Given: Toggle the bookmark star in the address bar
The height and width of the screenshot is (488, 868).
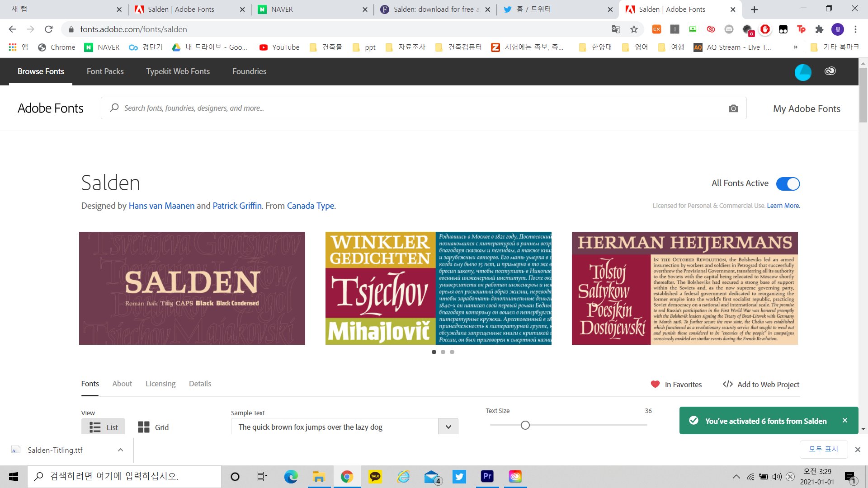Looking at the screenshot, I should click(x=634, y=29).
